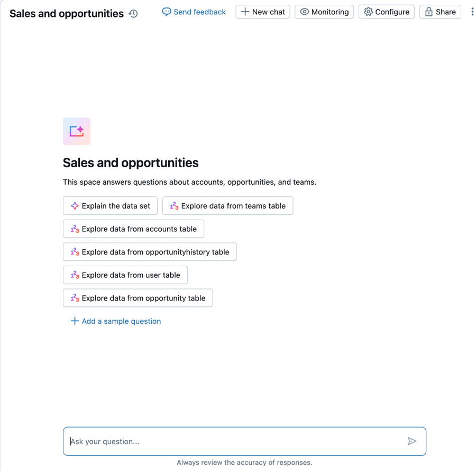This screenshot has width=476, height=471.
Task: Click the gear icon on Configure
Action: coord(368,12)
